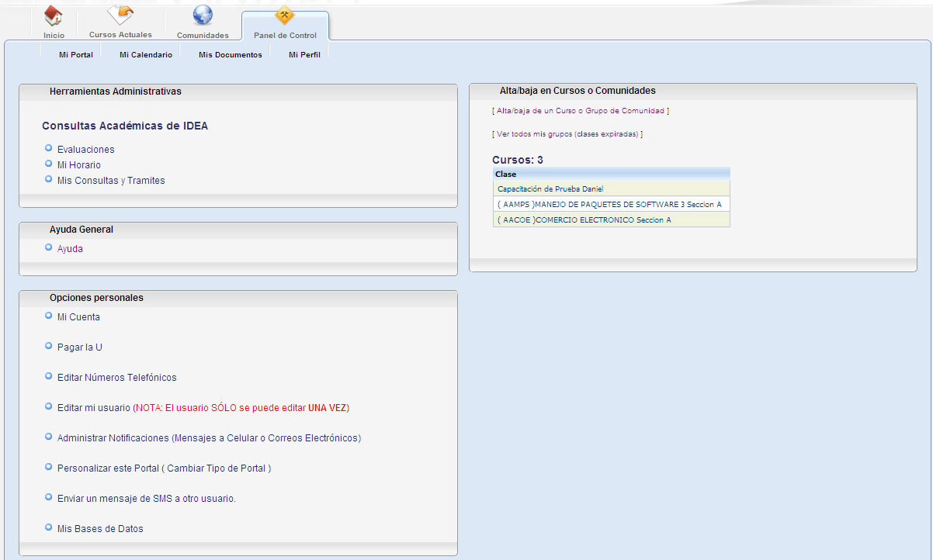This screenshot has height=560, width=933.
Task: Click the Alta/baja en Cursos o Comunidades header
Action: (693, 91)
